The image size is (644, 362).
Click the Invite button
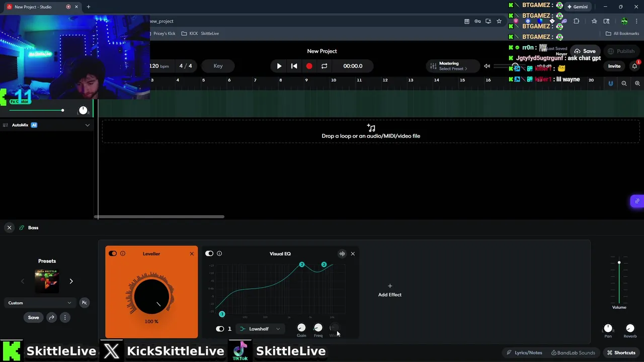(614, 66)
